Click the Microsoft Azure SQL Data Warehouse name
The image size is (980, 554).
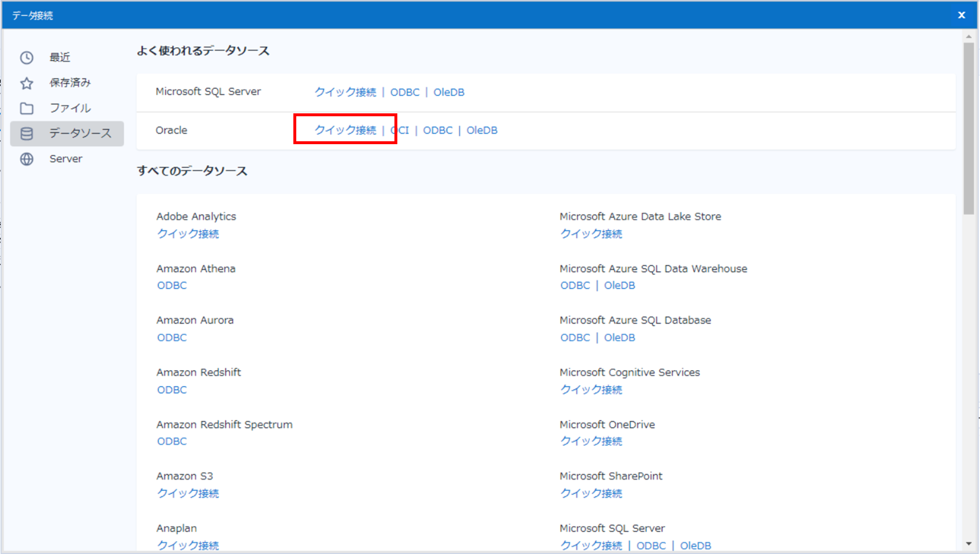click(654, 269)
